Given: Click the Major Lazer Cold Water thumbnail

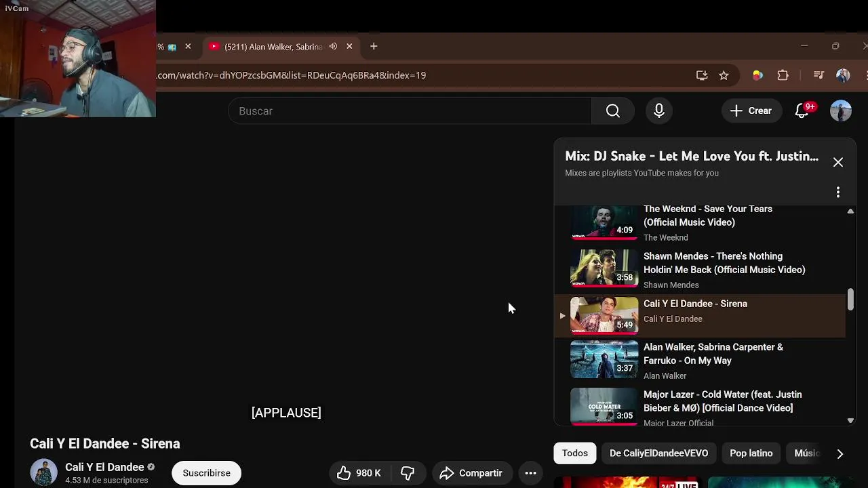Looking at the screenshot, I should pyautogui.click(x=604, y=407).
